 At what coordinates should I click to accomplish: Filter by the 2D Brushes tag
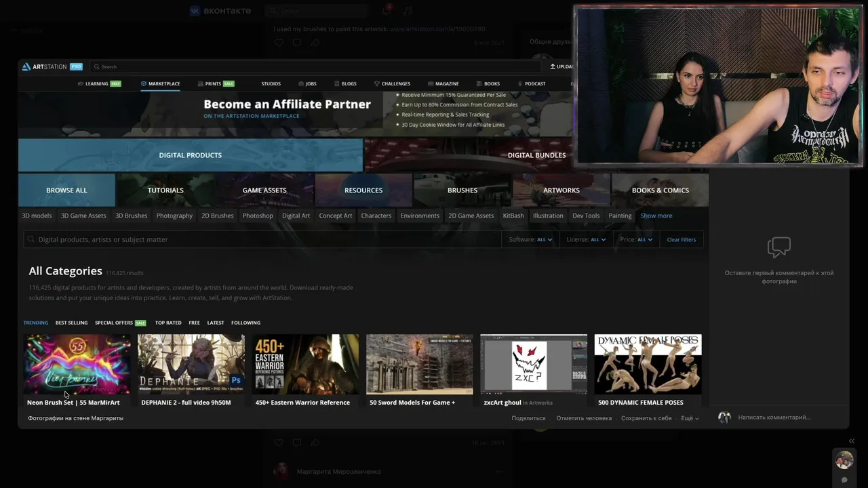[x=218, y=216]
